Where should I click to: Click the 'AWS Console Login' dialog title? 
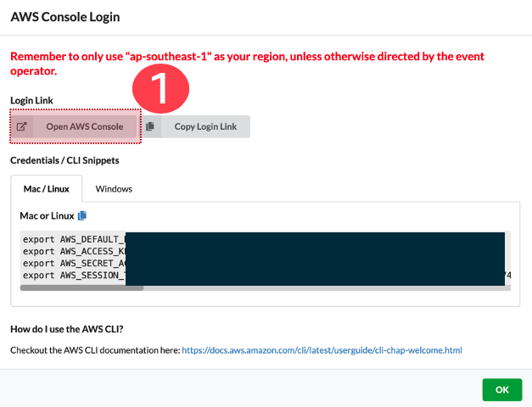tap(65, 17)
